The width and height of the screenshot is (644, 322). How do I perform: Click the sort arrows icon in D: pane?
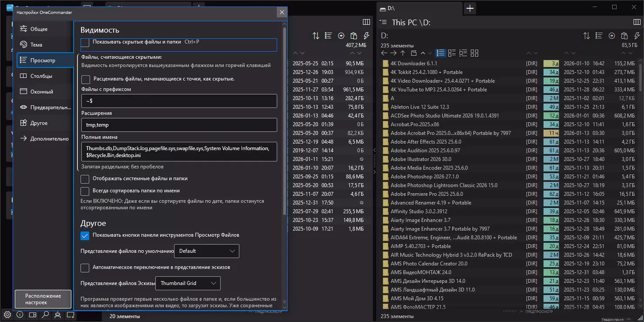[587, 36]
